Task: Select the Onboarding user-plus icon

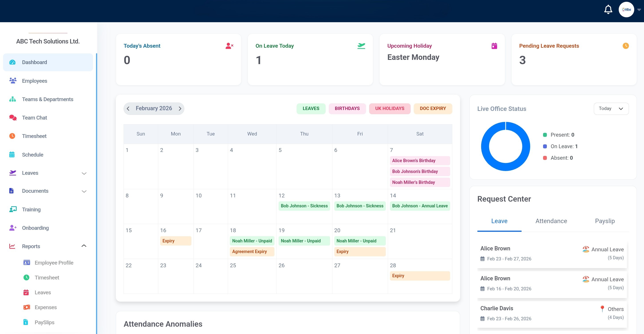Action: [12, 228]
